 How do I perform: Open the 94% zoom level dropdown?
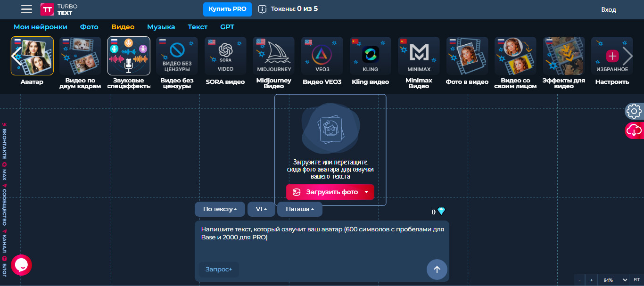613,280
